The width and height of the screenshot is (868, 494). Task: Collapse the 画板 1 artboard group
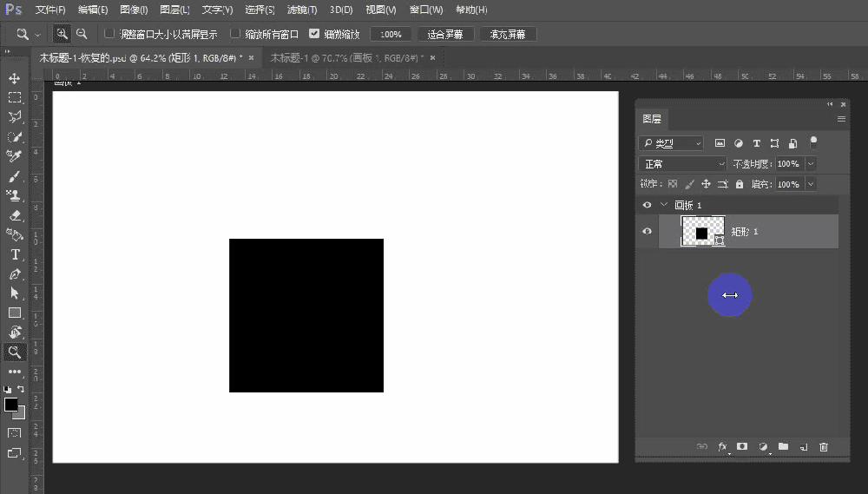[664, 205]
